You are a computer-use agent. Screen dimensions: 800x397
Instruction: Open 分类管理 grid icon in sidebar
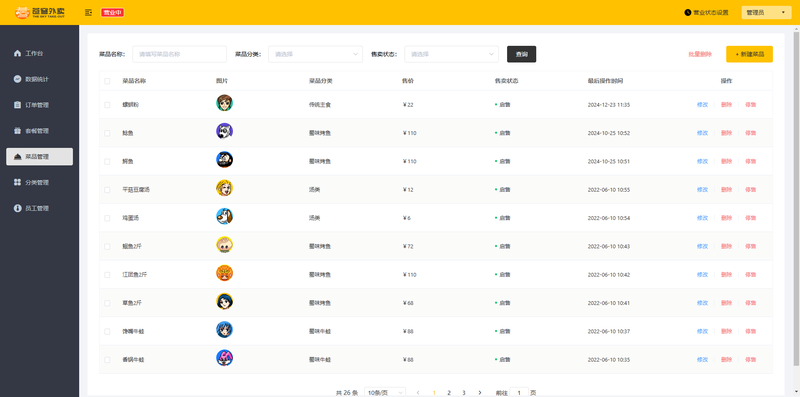click(17, 182)
